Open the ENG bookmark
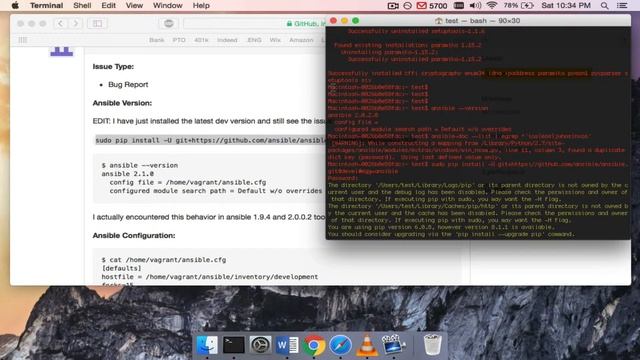 click(x=254, y=40)
